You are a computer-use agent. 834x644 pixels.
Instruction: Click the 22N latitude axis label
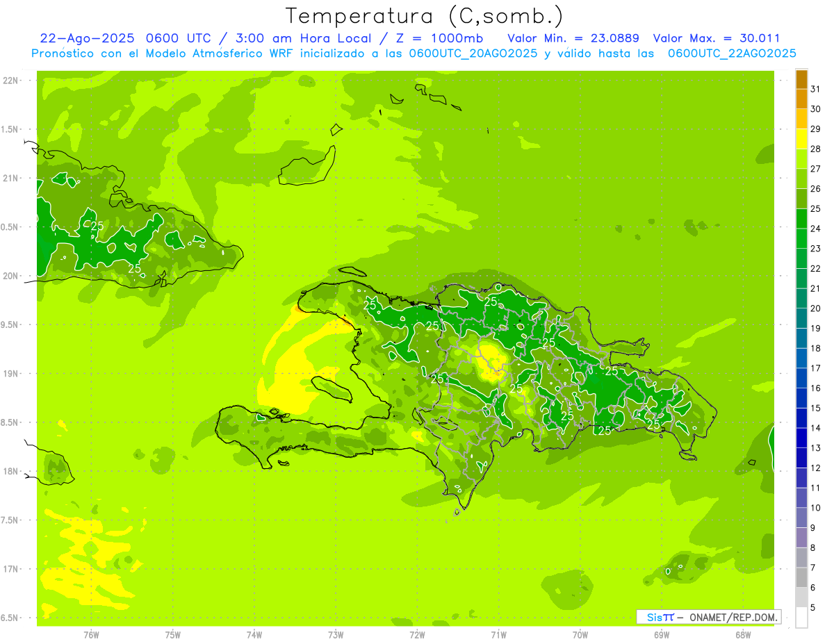[12, 81]
